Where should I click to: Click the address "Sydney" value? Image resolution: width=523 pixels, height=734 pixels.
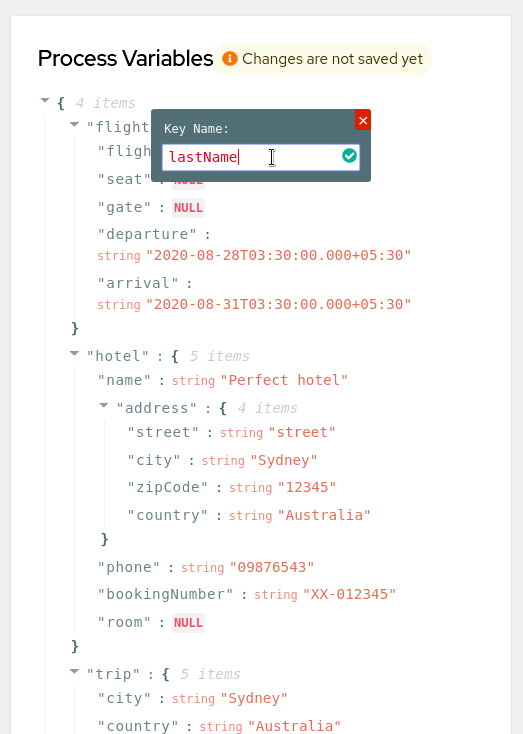click(x=284, y=460)
